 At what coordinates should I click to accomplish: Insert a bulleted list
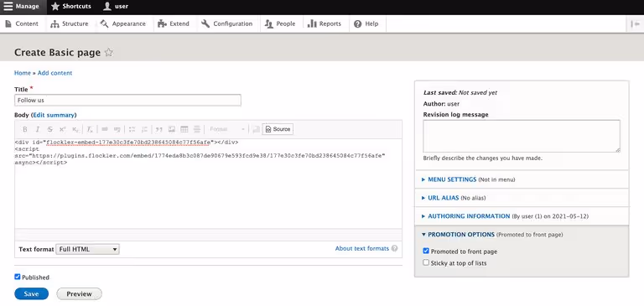(x=132, y=129)
